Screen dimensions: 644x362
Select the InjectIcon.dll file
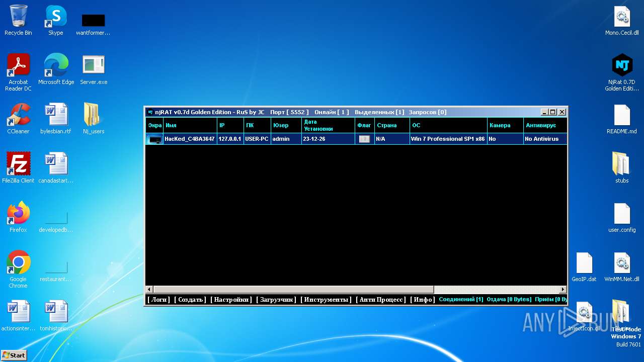(x=584, y=316)
